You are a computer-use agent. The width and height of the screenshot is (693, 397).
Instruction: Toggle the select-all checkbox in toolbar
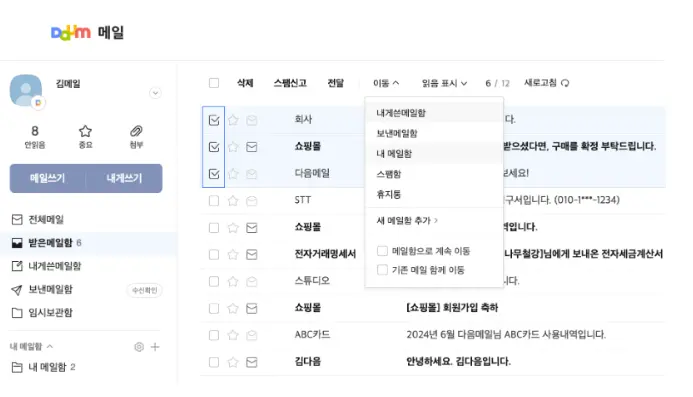[214, 83]
